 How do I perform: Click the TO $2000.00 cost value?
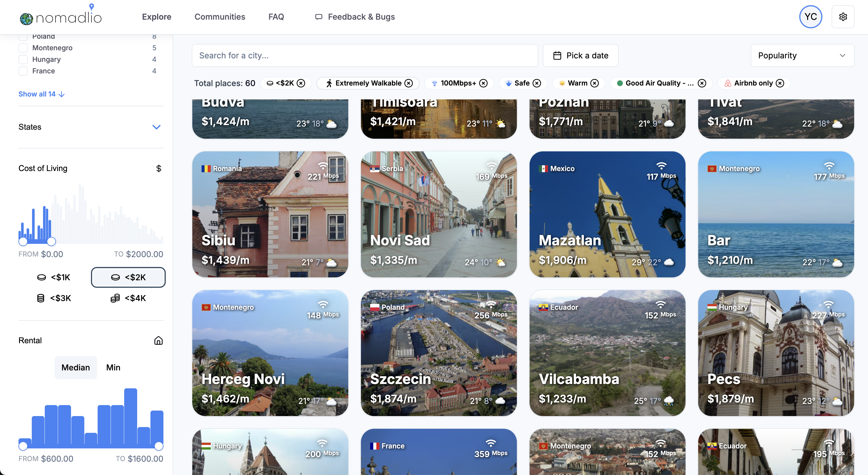click(139, 254)
